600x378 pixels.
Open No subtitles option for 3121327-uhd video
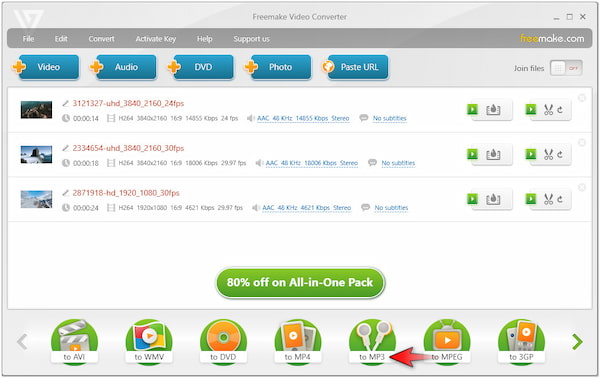(390, 119)
